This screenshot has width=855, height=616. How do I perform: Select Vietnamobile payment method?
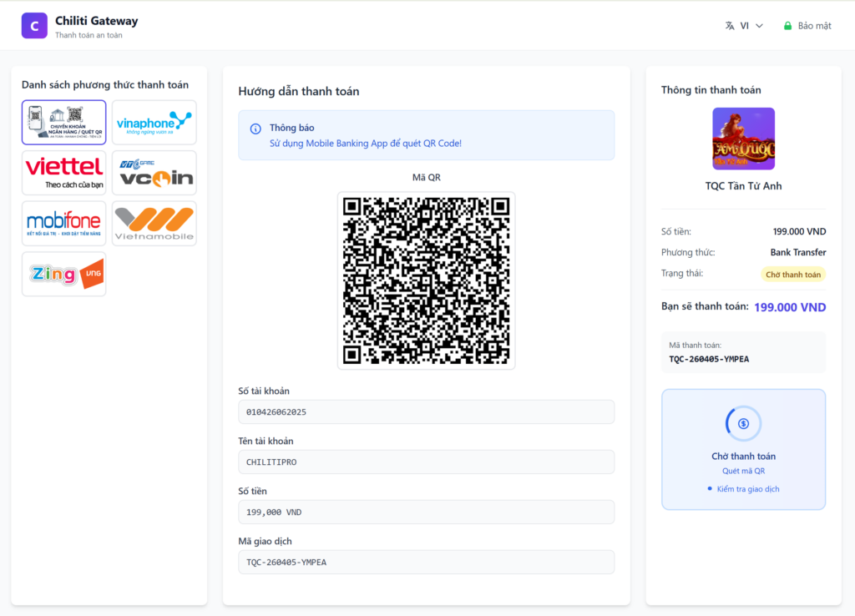154,223
